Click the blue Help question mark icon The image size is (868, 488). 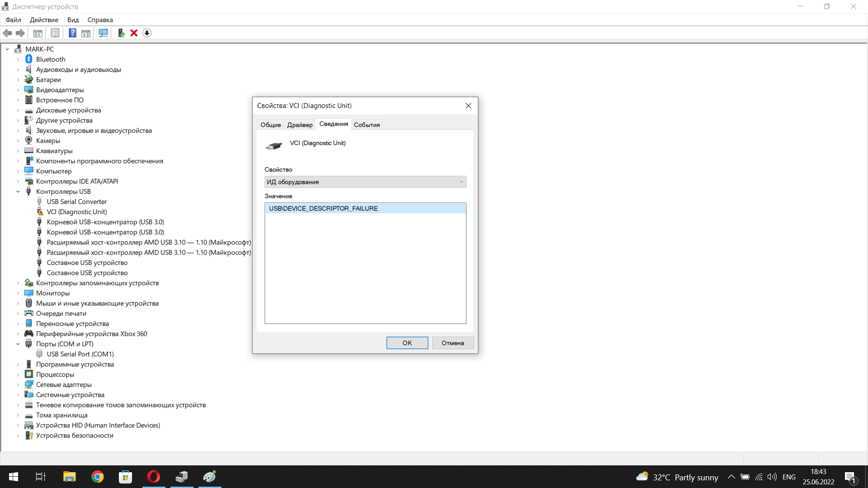pos(72,33)
